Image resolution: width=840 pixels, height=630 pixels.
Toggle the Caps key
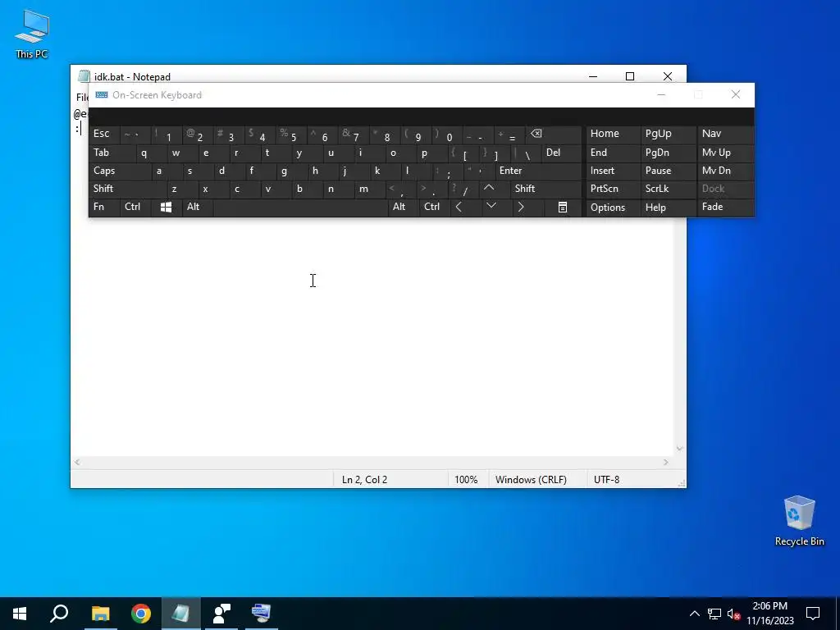tap(120, 171)
